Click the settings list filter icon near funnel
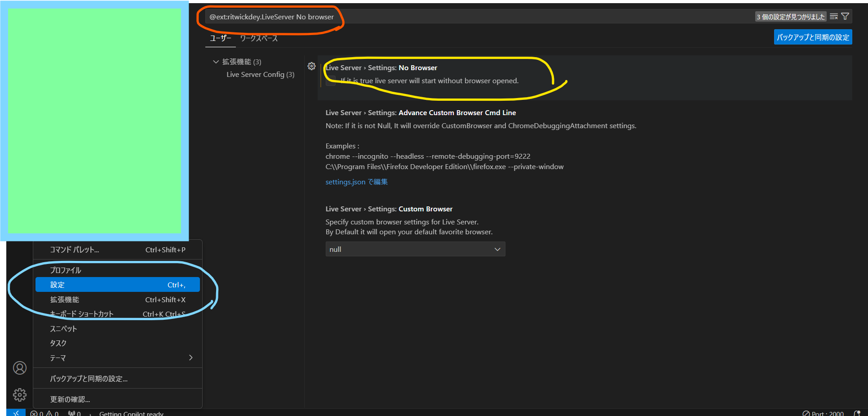The height and width of the screenshot is (416, 868). (x=834, y=16)
